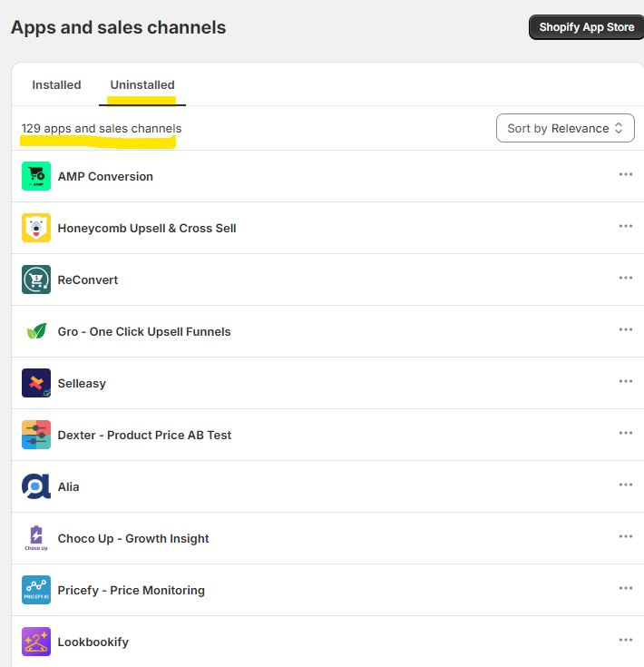Image resolution: width=644 pixels, height=667 pixels.
Task: Click the AMP Conversion app name
Action: click(105, 177)
